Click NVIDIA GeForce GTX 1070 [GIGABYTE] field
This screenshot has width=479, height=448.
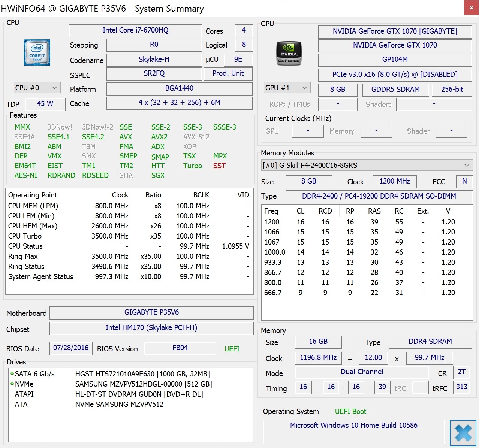[395, 31]
